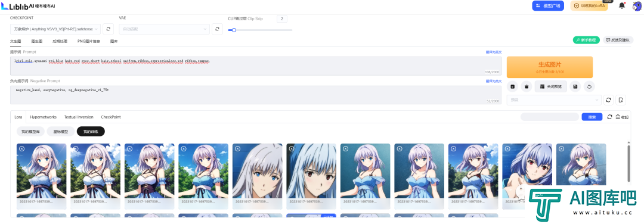Click the floppy disk save icon
This screenshot has width=644, height=224.
575,86
